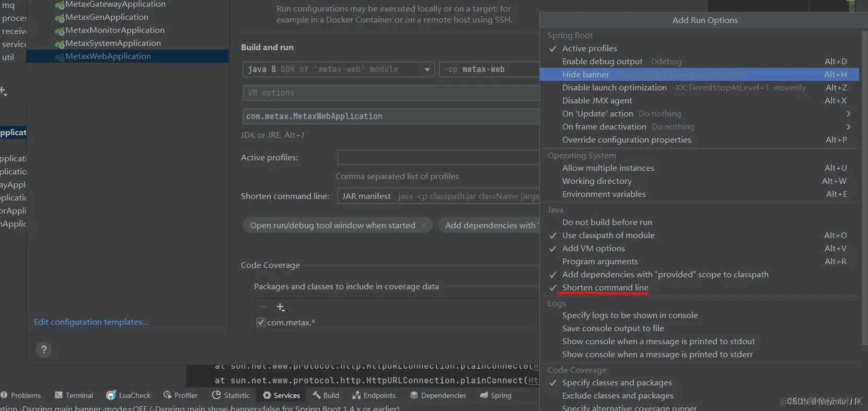Select MetaxWebApplication run configuration icon
The height and width of the screenshot is (411, 868).
(x=60, y=57)
